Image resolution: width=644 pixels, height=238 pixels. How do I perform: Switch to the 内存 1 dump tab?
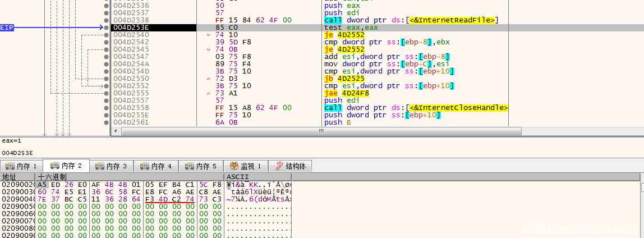(x=21, y=166)
